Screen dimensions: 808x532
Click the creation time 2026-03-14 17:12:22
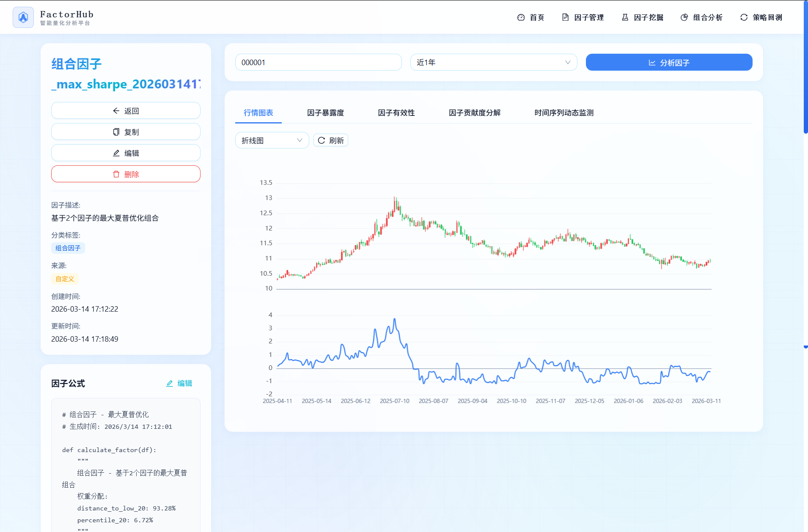85,309
